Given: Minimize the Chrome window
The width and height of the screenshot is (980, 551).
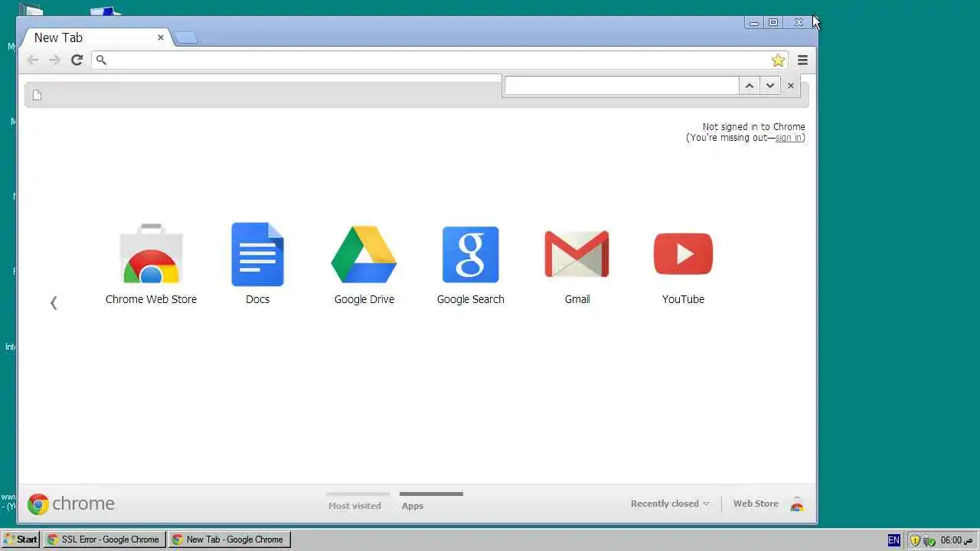Looking at the screenshot, I should coord(753,22).
